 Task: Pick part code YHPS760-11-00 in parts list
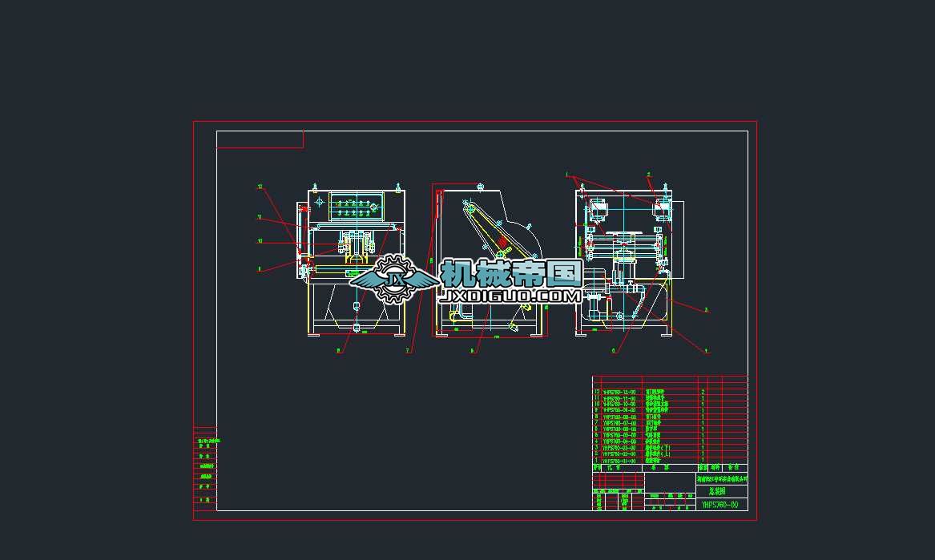[619, 398]
